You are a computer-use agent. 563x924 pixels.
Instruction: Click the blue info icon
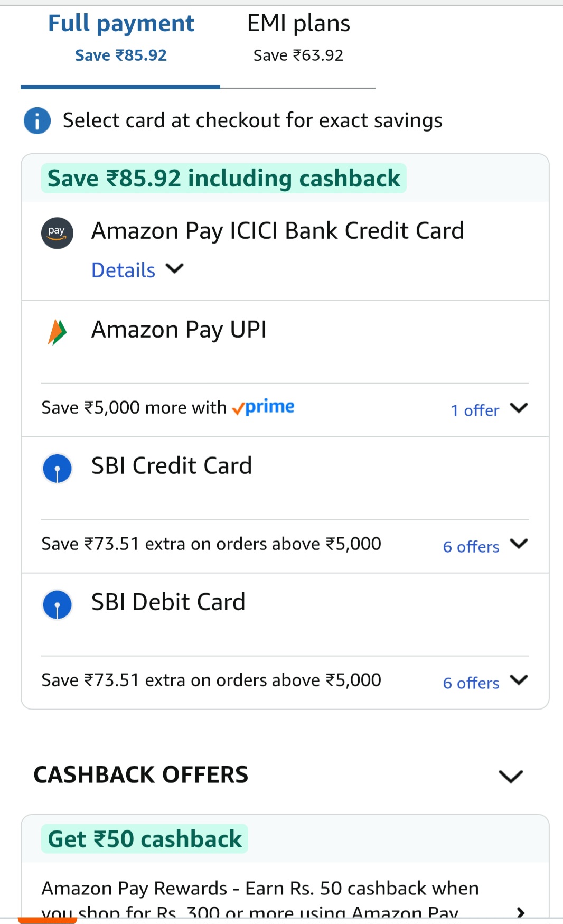(x=37, y=121)
